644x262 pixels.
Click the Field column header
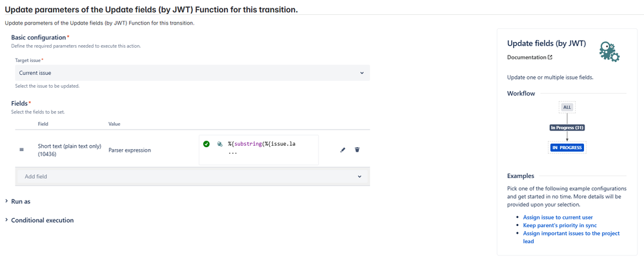coord(43,124)
